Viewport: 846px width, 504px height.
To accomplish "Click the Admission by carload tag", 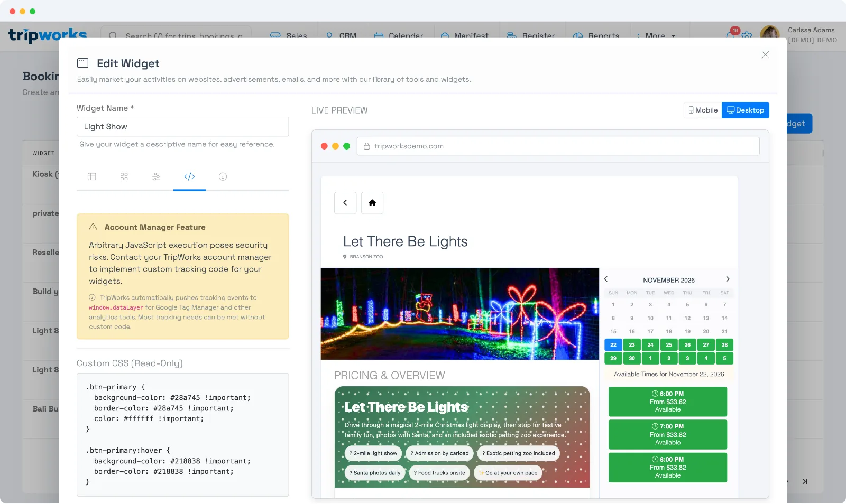I will click(440, 453).
